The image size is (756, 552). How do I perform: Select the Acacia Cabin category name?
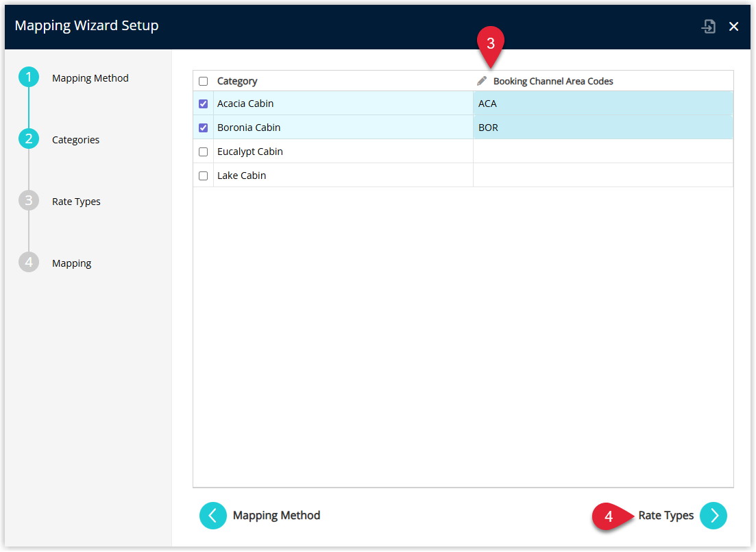245,104
